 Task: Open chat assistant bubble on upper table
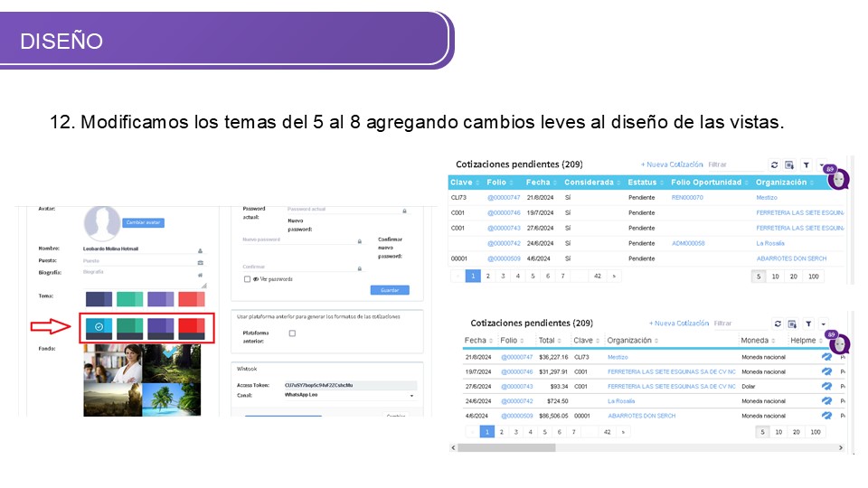(x=838, y=178)
